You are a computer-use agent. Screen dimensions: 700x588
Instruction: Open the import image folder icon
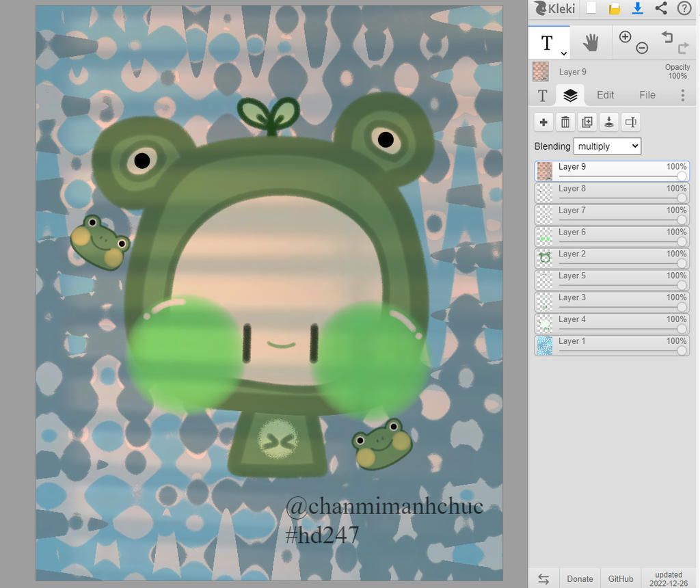pyautogui.click(x=615, y=8)
